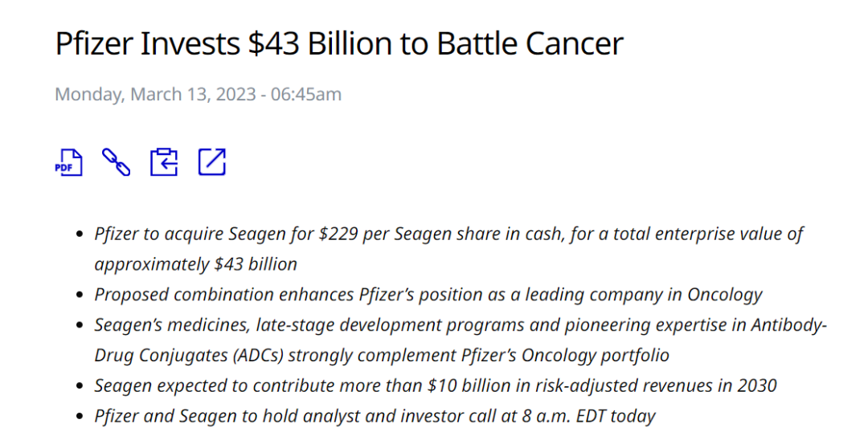Image resolution: width=868 pixels, height=440 pixels.
Task: Copy the article link via chain icon
Action: tap(117, 162)
